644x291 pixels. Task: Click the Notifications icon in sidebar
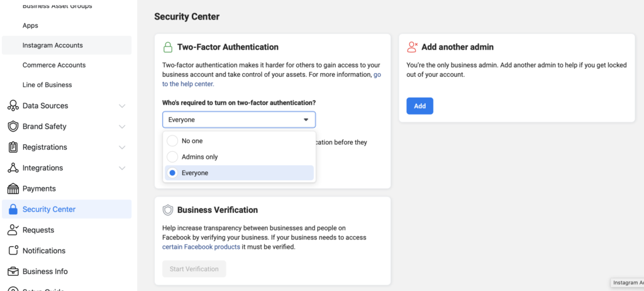[13, 251]
